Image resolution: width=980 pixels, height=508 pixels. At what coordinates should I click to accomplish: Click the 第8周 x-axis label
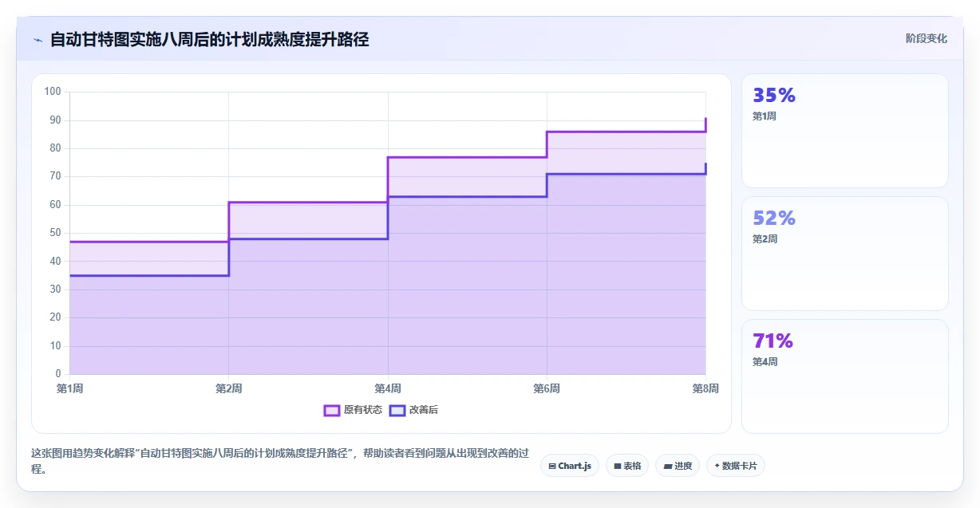pos(705,388)
